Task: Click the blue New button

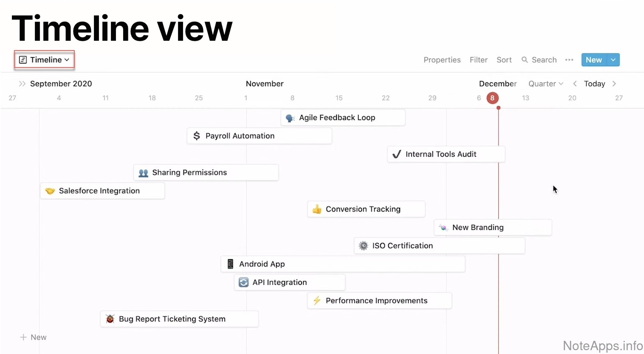Action: pos(593,60)
